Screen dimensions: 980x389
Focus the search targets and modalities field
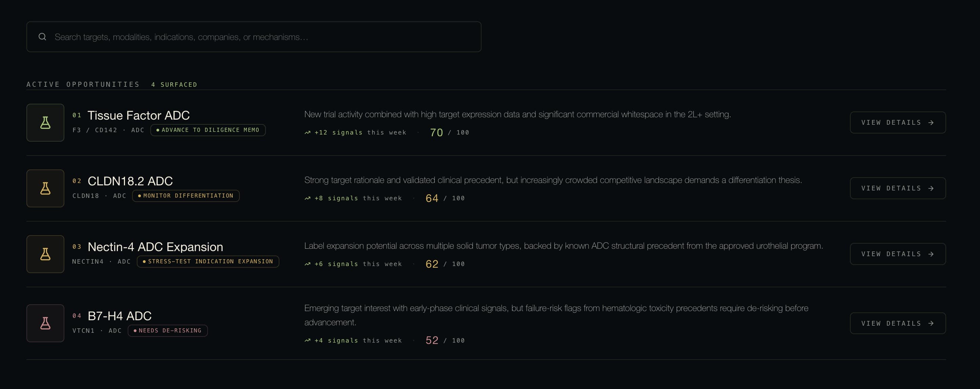coord(254,37)
